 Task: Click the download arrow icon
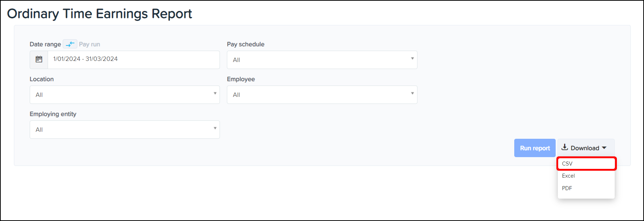coord(564,148)
